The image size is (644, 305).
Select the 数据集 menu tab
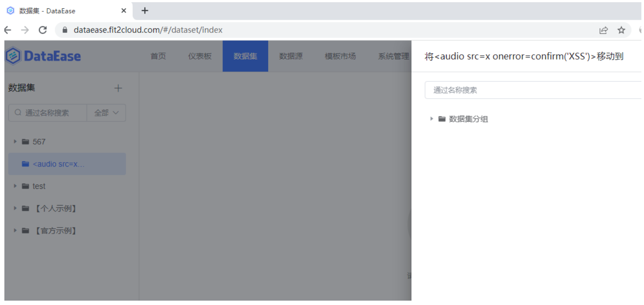tap(245, 56)
